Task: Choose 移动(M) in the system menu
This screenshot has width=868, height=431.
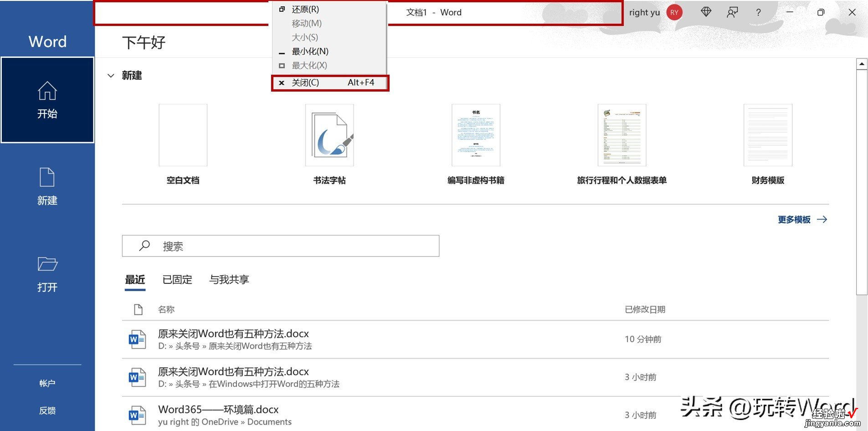Action: click(x=329, y=23)
